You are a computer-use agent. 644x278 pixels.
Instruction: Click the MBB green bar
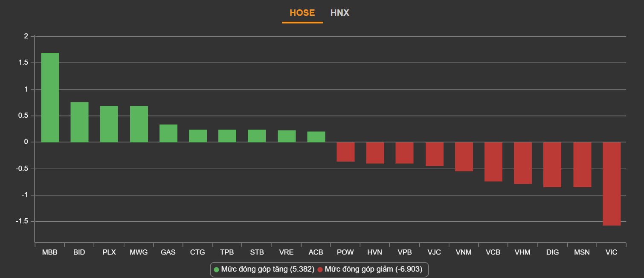[x=50, y=97]
